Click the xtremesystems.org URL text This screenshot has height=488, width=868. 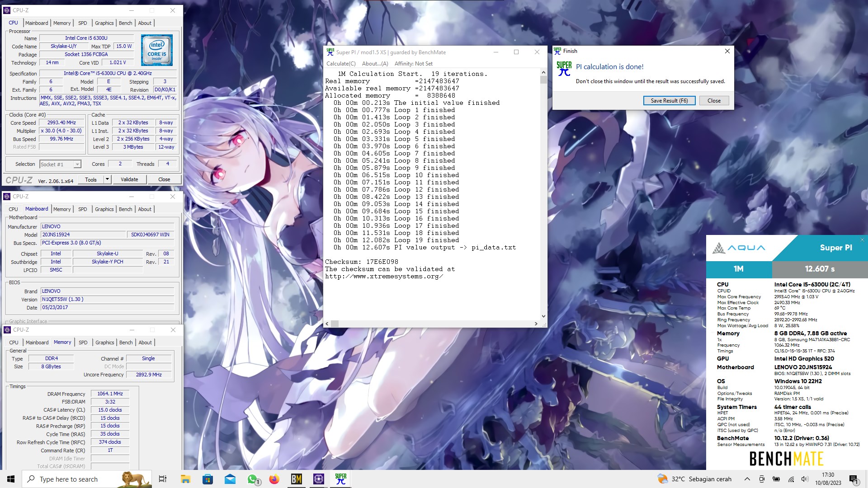coord(384,276)
